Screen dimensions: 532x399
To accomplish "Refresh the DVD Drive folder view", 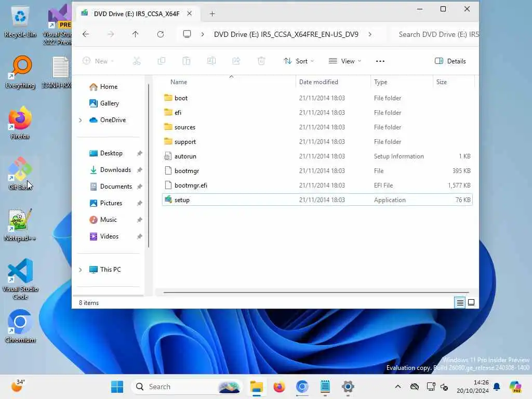I will pos(161,34).
